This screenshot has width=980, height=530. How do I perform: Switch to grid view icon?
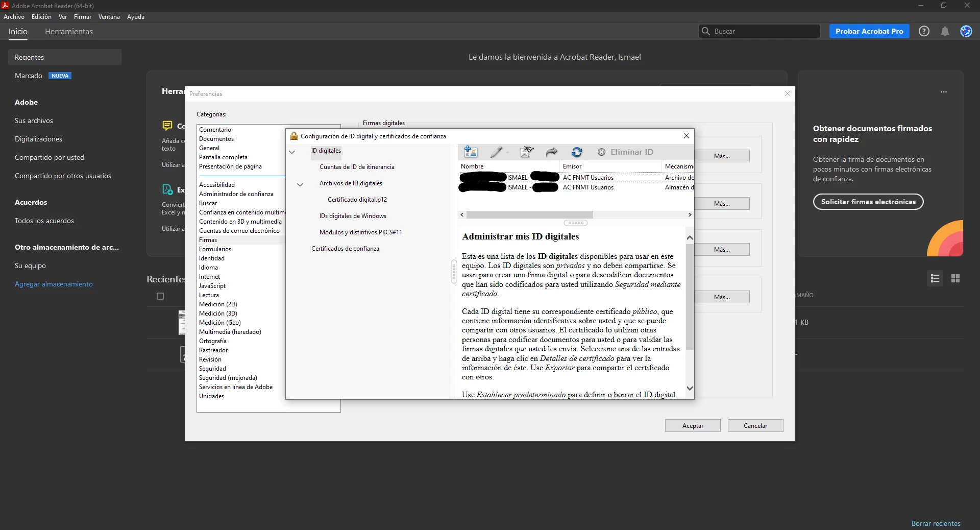955,278
